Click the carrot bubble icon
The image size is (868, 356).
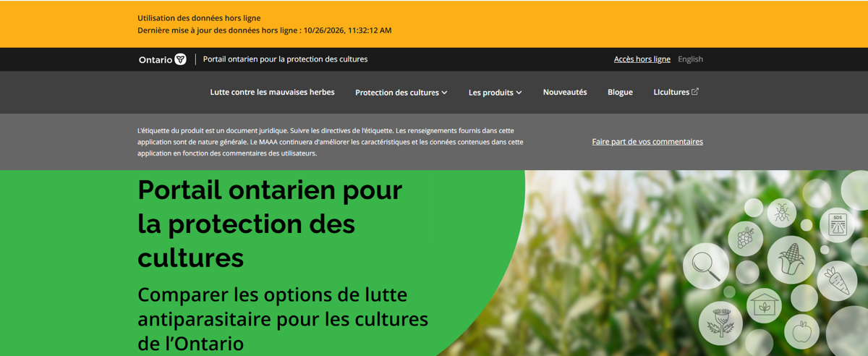838,281
